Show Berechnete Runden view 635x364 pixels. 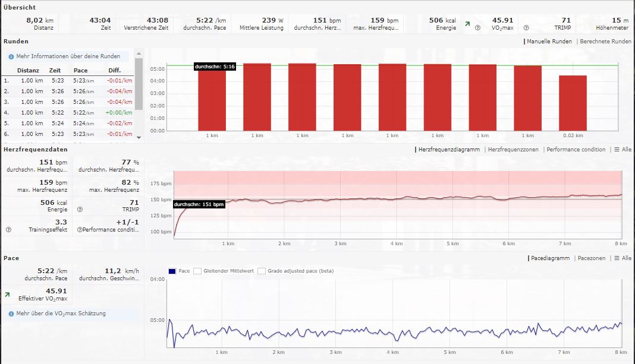605,42
